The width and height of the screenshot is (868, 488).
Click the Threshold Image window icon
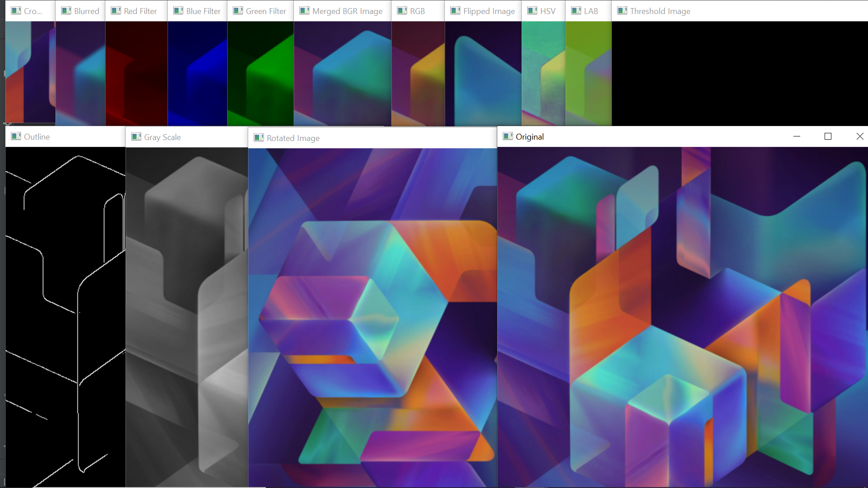pyautogui.click(x=622, y=11)
